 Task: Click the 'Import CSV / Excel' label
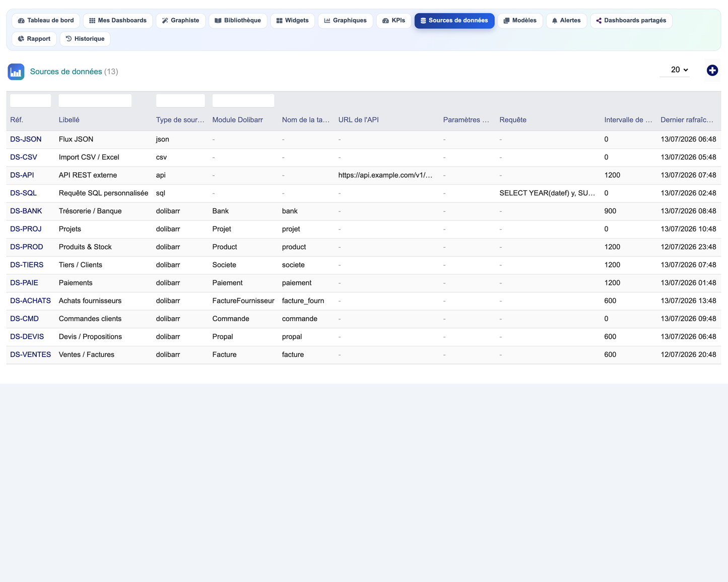click(x=89, y=157)
